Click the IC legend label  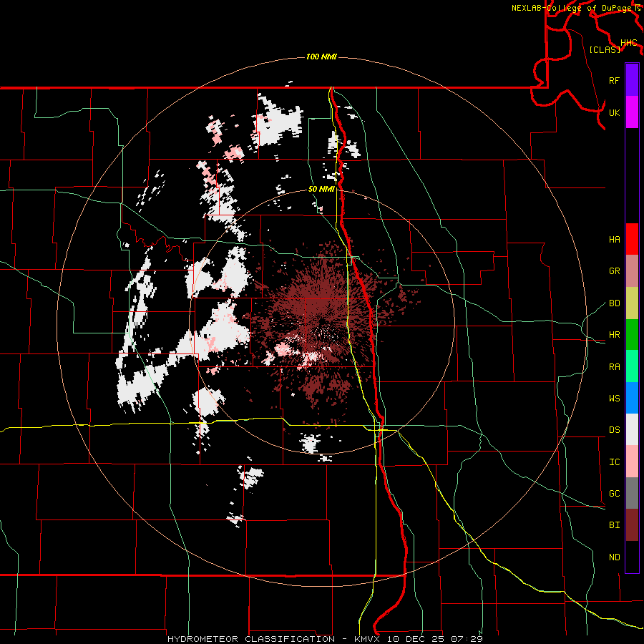pyautogui.click(x=614, y=462)
